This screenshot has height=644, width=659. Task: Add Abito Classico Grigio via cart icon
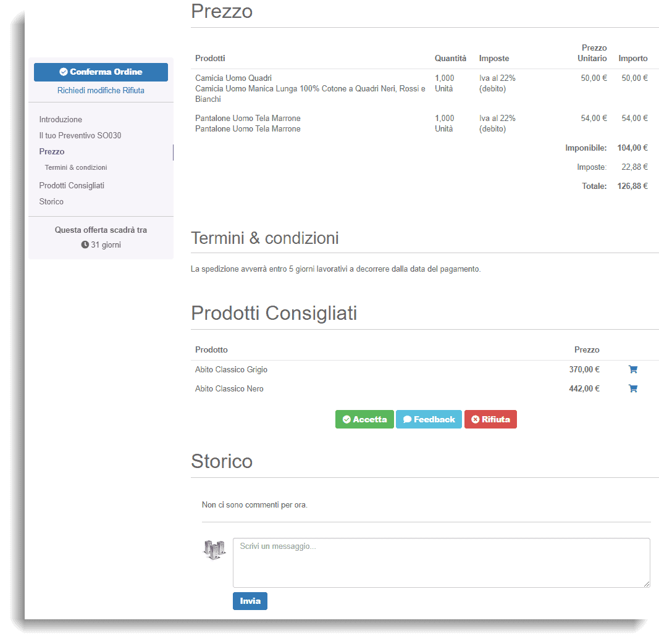point(633,369)
